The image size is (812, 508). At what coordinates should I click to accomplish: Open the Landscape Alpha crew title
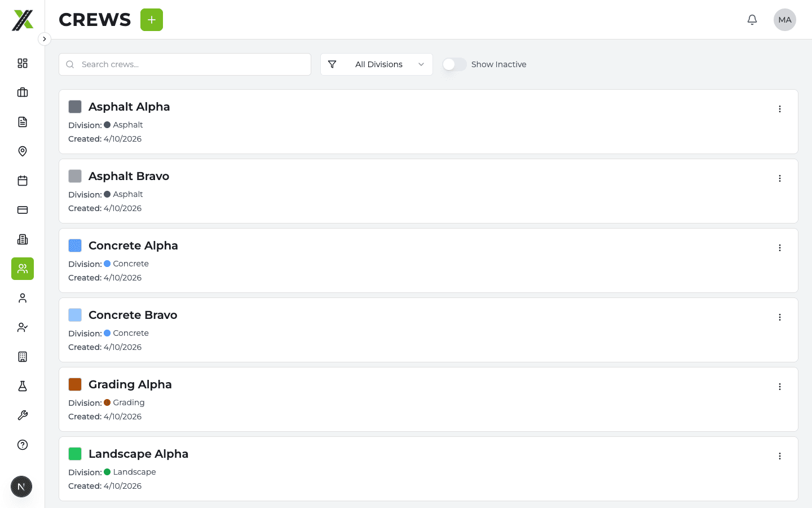click(x=138, y=454)
